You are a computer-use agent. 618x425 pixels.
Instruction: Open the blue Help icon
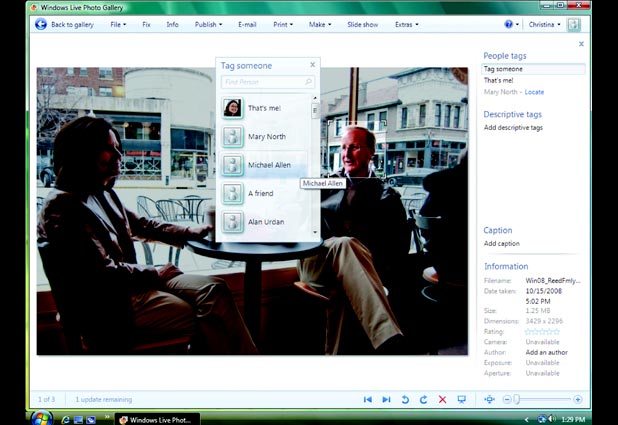click(510, 24)
